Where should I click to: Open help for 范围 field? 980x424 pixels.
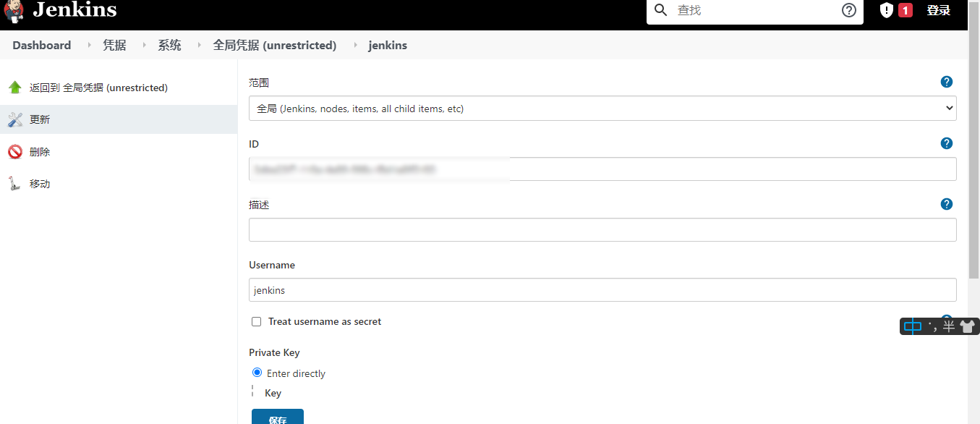[x=947, y=82]
